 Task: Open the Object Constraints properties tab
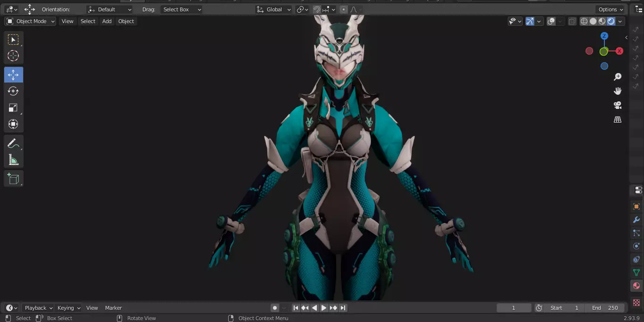[636, 259]
